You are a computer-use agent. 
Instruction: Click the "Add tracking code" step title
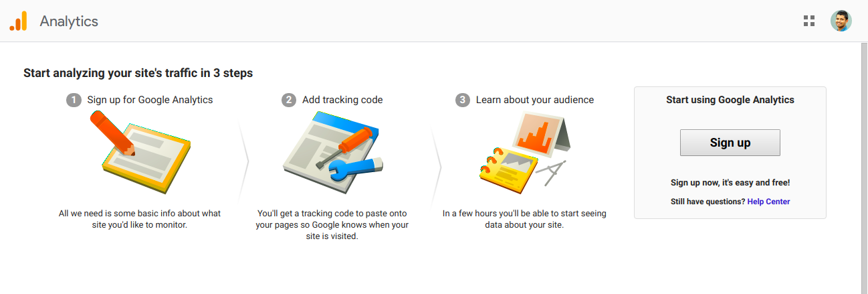click(x=342, y=100)
